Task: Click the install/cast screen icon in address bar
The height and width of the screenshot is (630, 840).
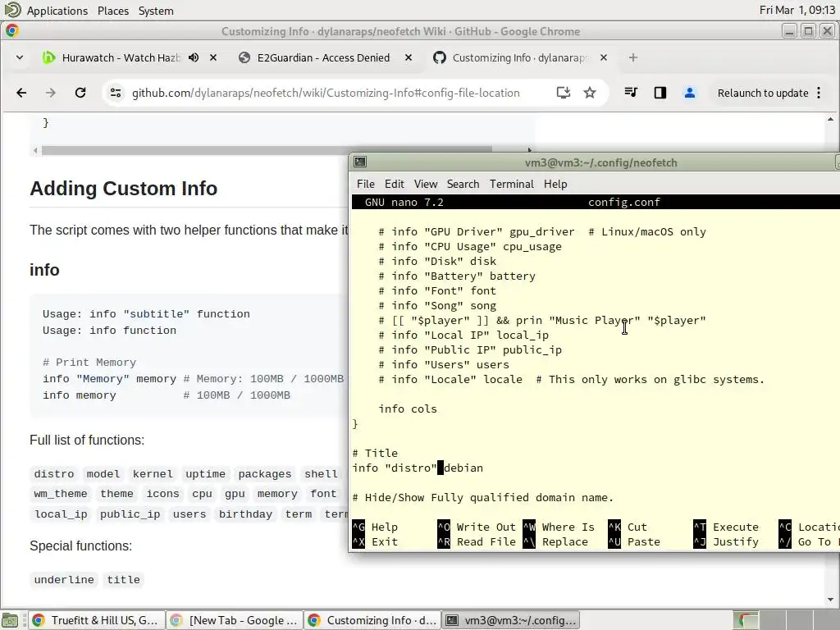Action: pos(563,93)
